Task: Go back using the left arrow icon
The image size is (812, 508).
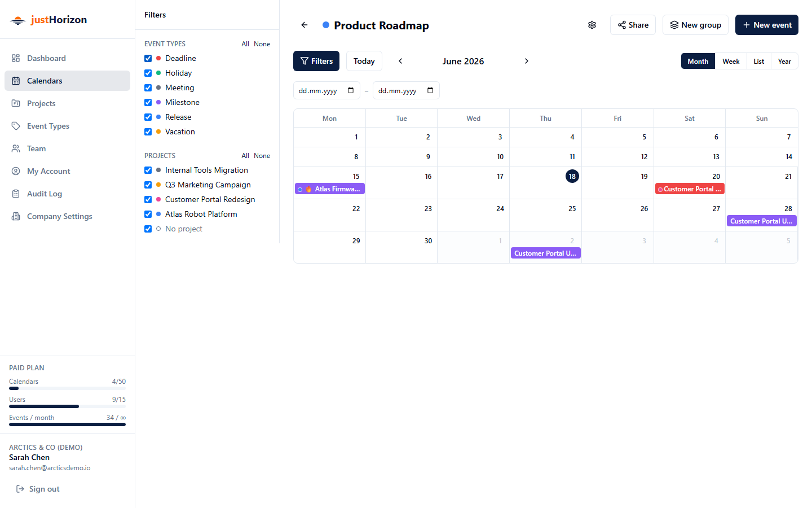Action: point(304,25)
